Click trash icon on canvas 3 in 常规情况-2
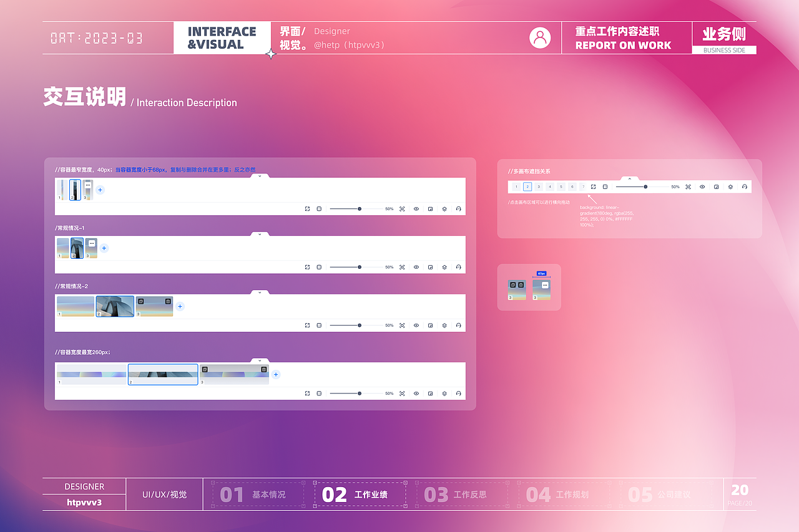This screenshot has height=532, width=799. [x=168, y=301]
